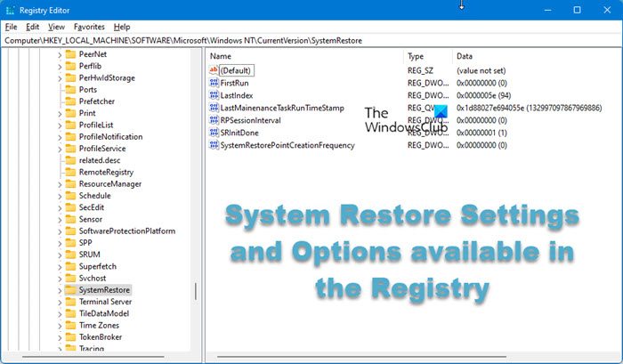Expand the ResourceManager key

pos(60,184)
